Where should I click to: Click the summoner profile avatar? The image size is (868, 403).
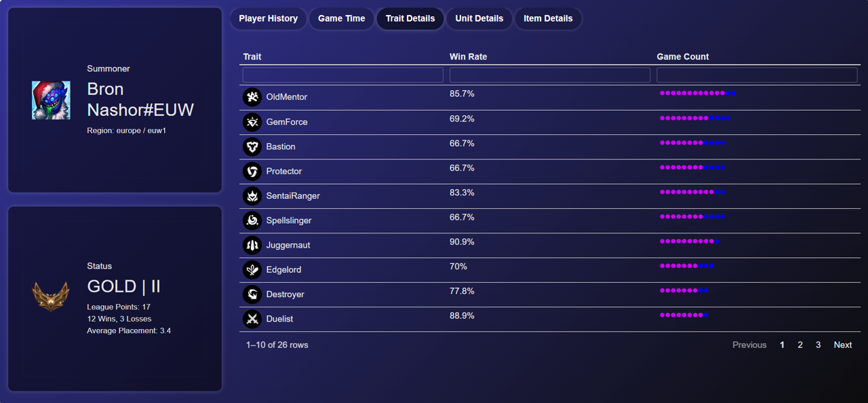click(51, 100)
